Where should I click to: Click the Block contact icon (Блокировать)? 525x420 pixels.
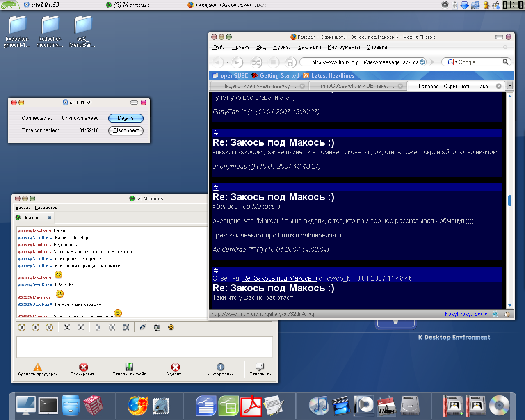(84, 367)
